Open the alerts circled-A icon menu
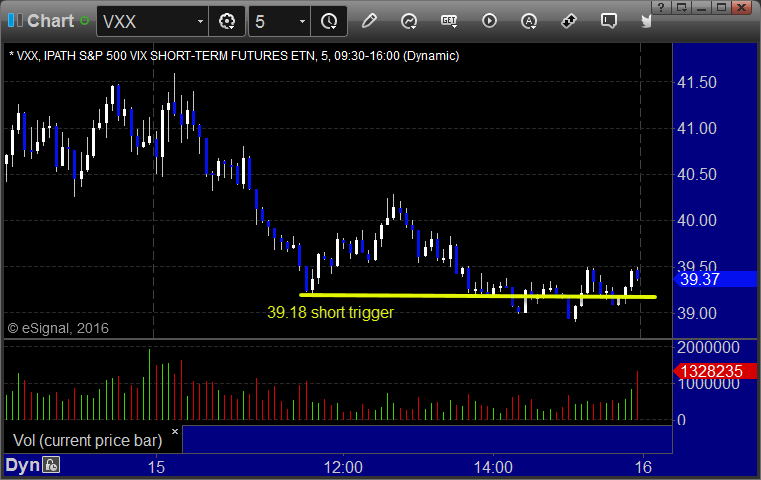This screenshot has height=480, width=761. click(x=529, y=21)
